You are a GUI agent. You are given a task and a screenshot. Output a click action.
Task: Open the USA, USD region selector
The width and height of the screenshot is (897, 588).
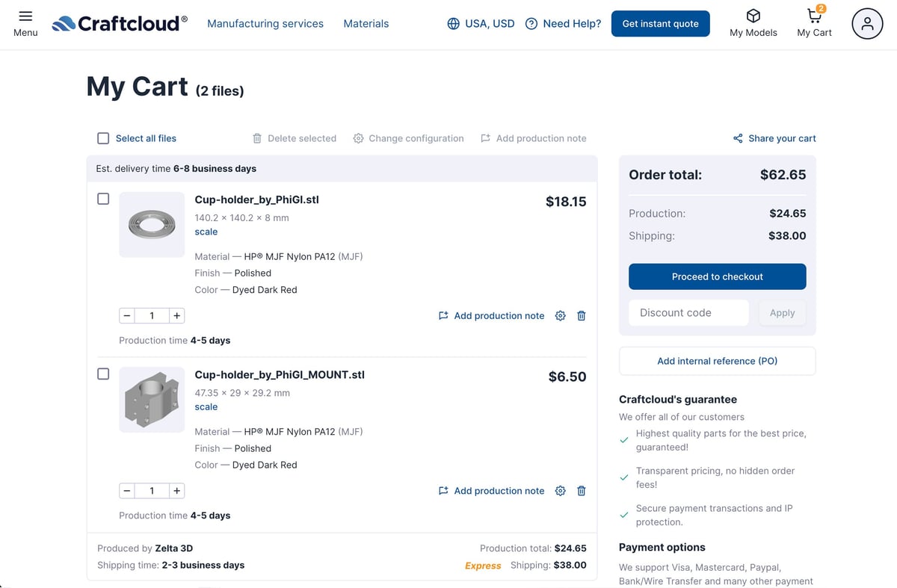[481, 24]
